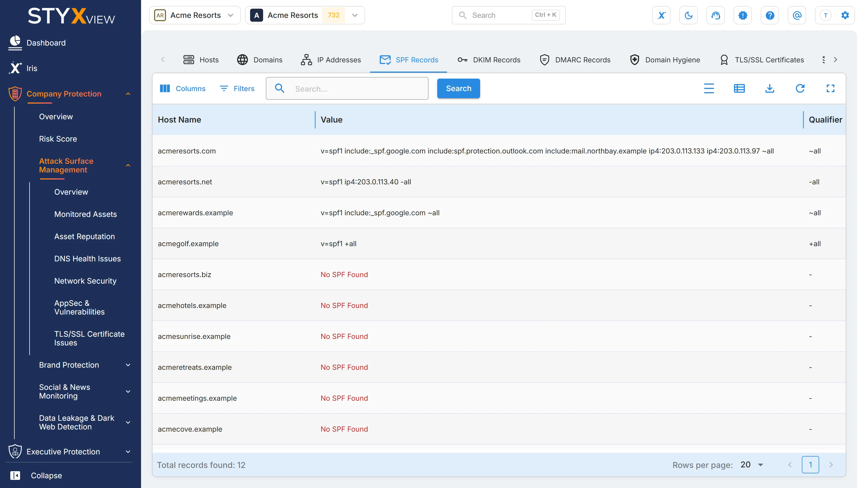Focus the table Search... field

347,89
